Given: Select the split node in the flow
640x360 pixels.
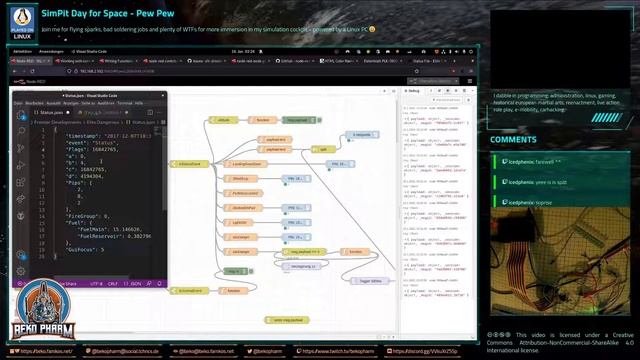Looking at the screenshot, I should [x=323, y=149].
